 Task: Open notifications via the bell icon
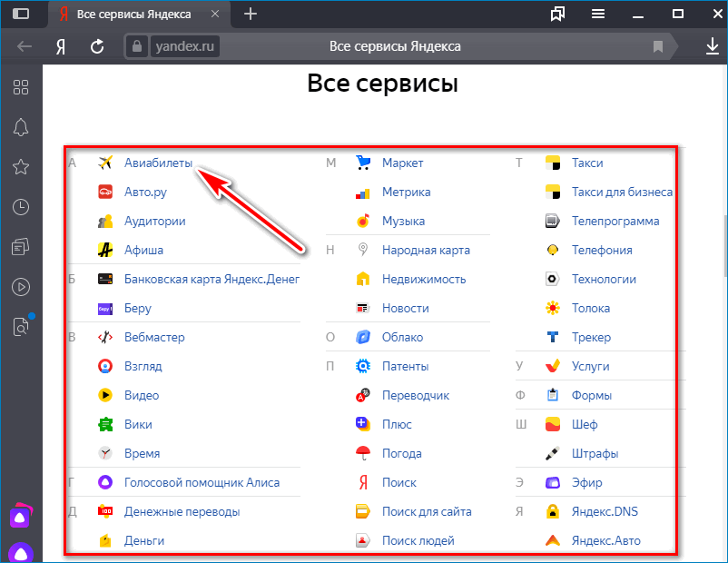pos(21,128)
